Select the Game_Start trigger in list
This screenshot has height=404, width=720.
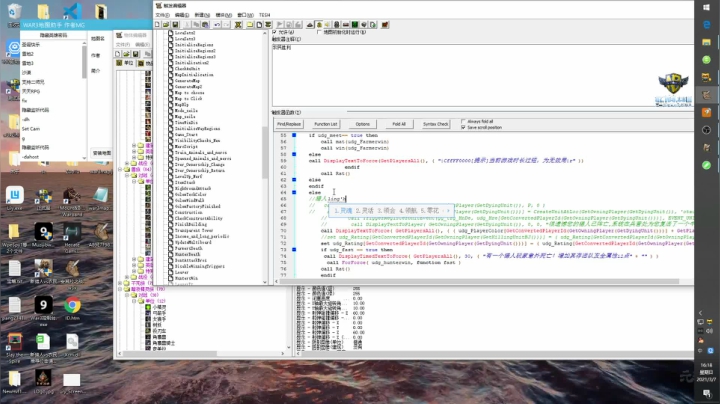click(x=186, y=135)
